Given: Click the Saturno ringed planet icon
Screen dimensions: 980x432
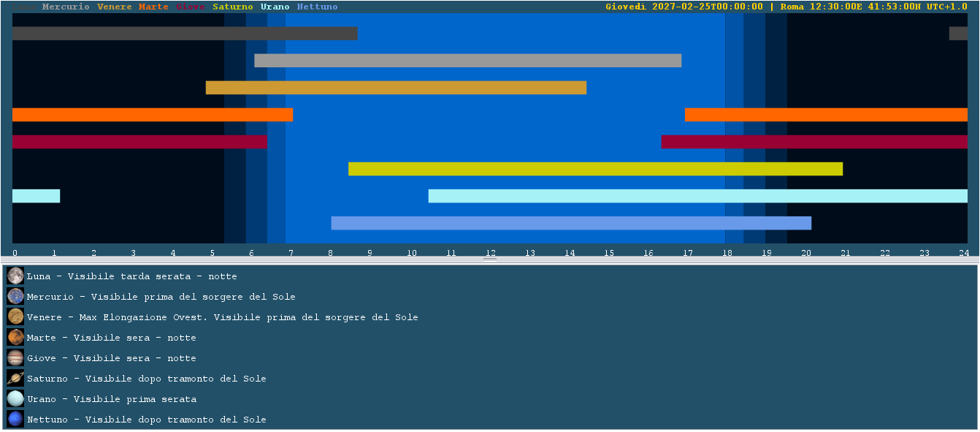Looking at the screenshot, I should click(15, 378).
